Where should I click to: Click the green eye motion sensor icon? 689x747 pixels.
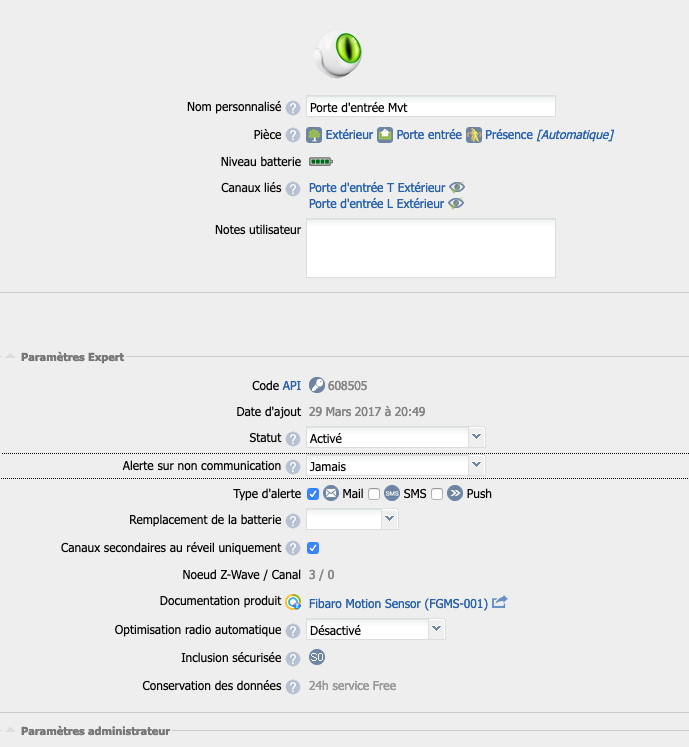click(339, 52)
